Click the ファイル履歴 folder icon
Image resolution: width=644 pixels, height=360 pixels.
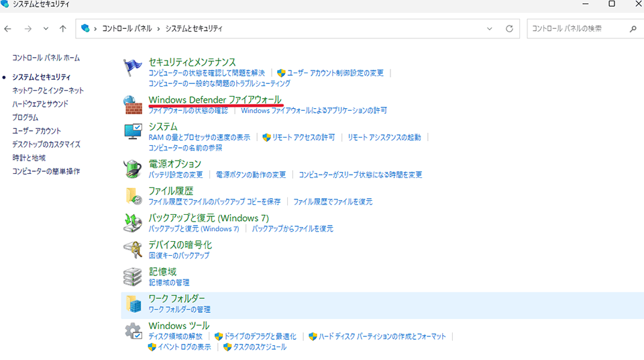[133, 196]
